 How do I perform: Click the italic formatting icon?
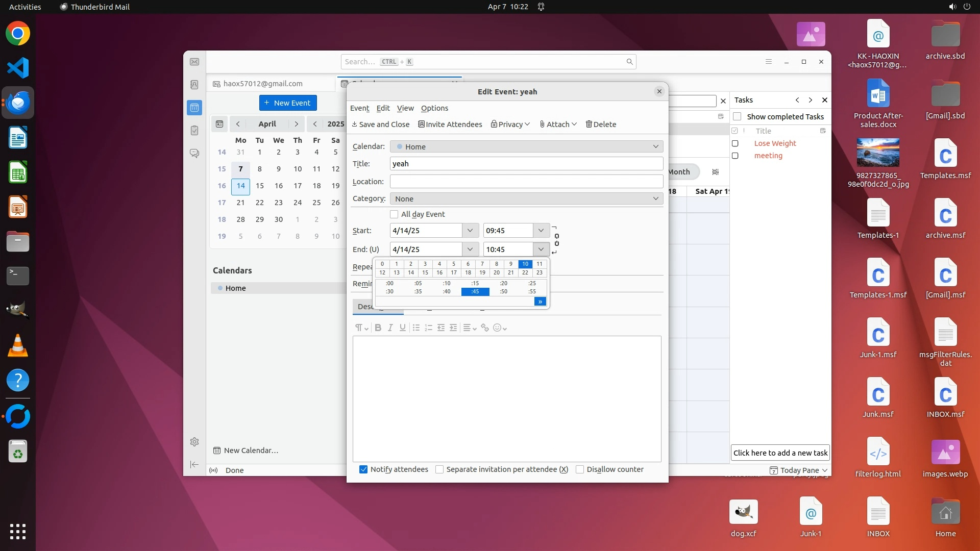(390, 328)
